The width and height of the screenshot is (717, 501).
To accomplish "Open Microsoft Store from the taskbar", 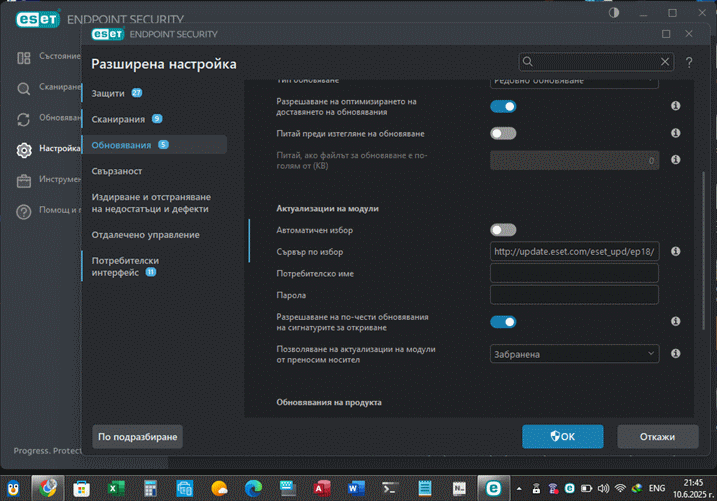I will click(x=81, y=489).
